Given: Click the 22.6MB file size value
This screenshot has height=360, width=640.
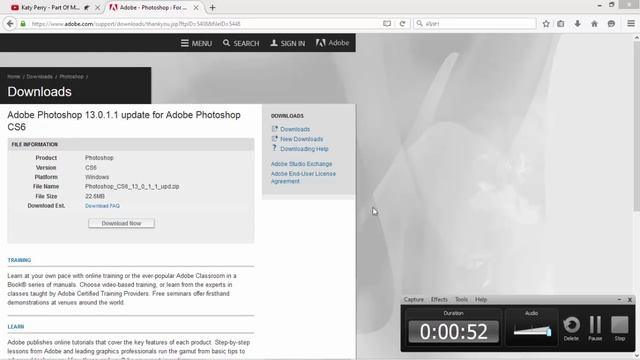Looking at the screenshot, I should (x=95, y=196).
